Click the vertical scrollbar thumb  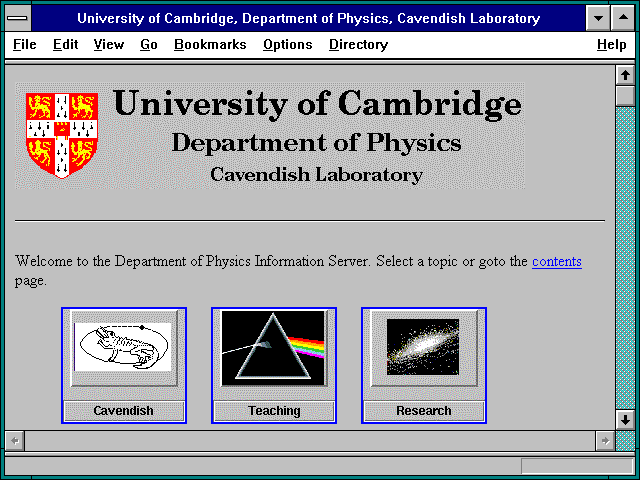point(625,96)
